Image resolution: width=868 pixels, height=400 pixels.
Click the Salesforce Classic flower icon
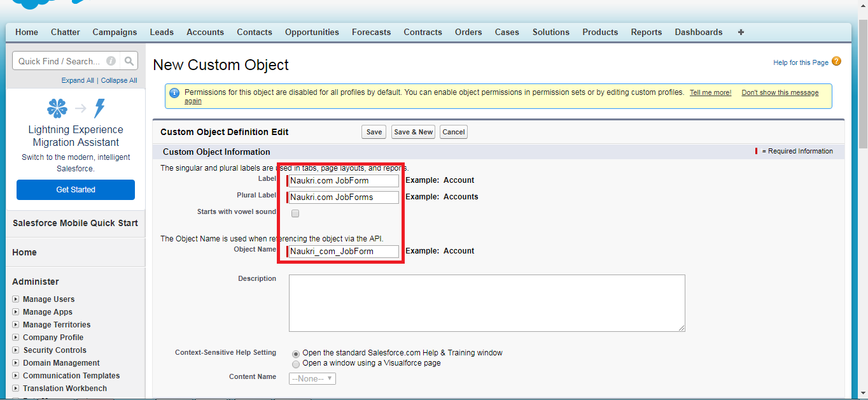[57, 108]
